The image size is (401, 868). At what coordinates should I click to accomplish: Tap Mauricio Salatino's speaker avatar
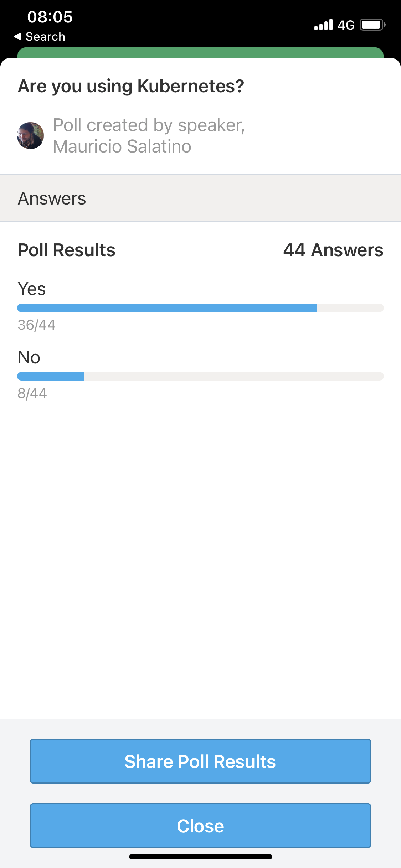pyautogui.click(x=31, y=135)
